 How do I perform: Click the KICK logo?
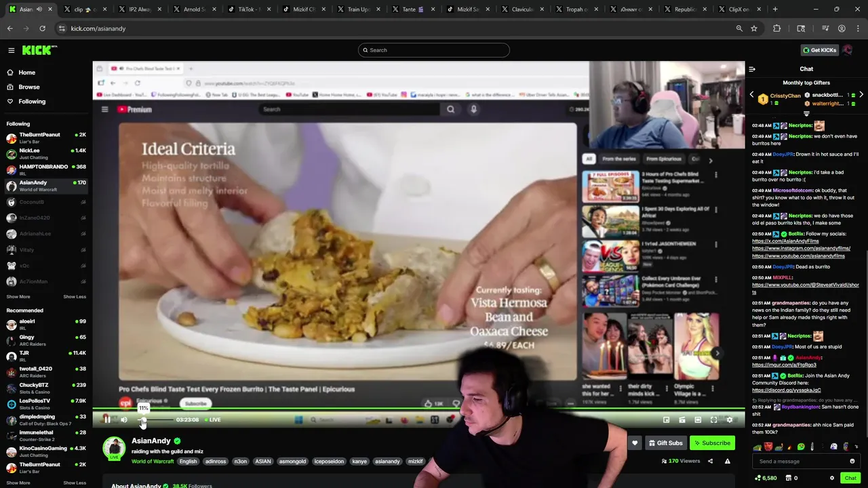(x=39, y=50)
